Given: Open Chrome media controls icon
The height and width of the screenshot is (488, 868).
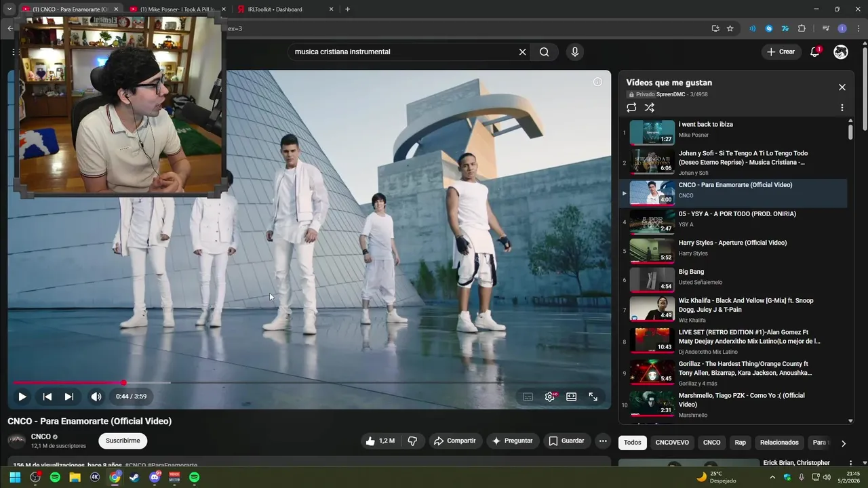Looking at the screenshot, I should coord(825,28).
